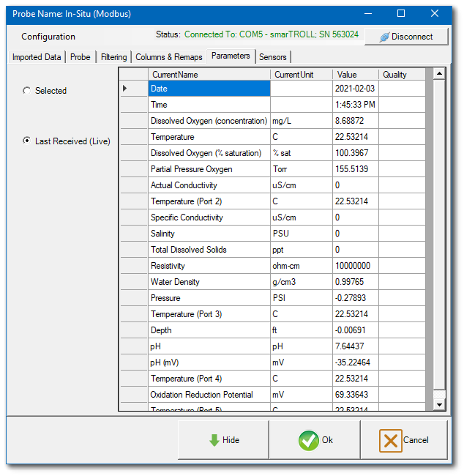This screenshot has width=464, height=476.
Task: Click 'Oxidation Reduction Potential' cell
Action: click(x=209, y=394)
